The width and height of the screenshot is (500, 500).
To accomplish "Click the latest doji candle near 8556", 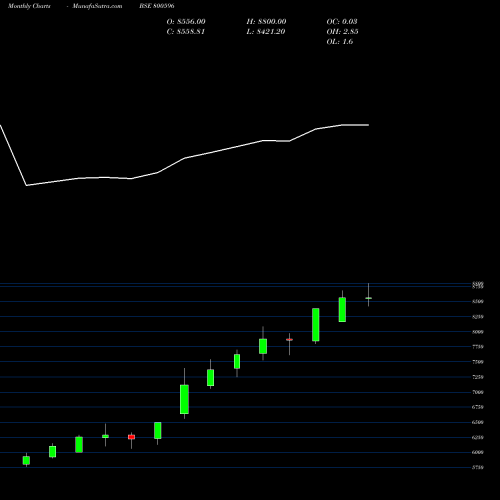I will [x=368, y=298].
